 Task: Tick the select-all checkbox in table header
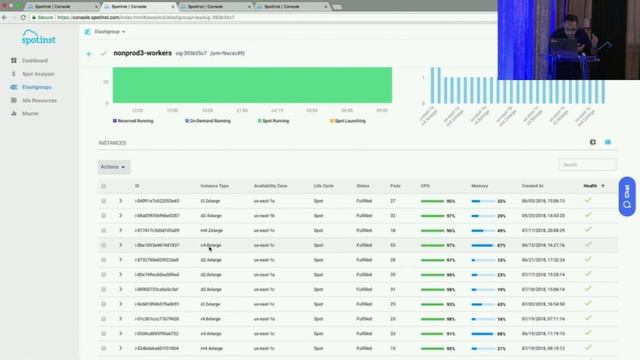104,186
